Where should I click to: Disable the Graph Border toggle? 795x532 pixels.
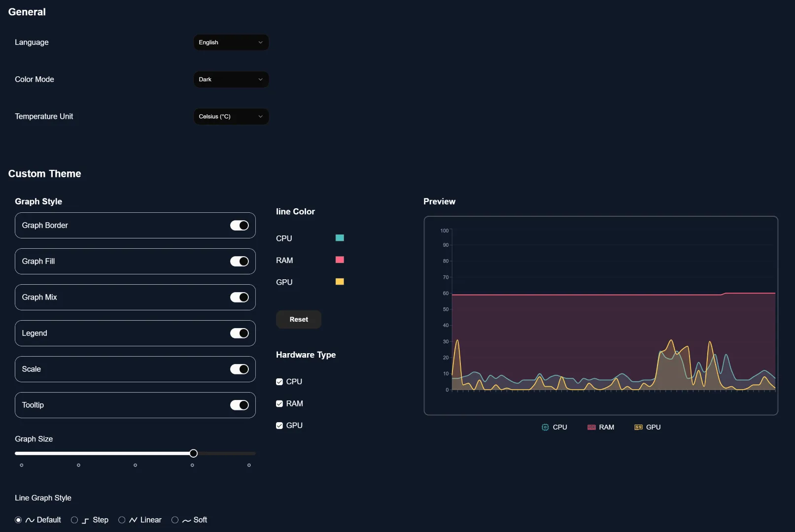(x=239, y=225)
